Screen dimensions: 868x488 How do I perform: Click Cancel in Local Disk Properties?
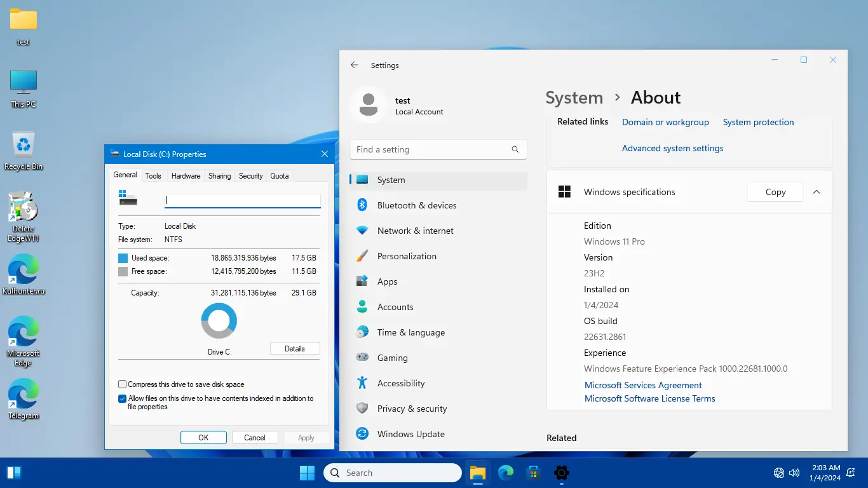click(255, 437)
